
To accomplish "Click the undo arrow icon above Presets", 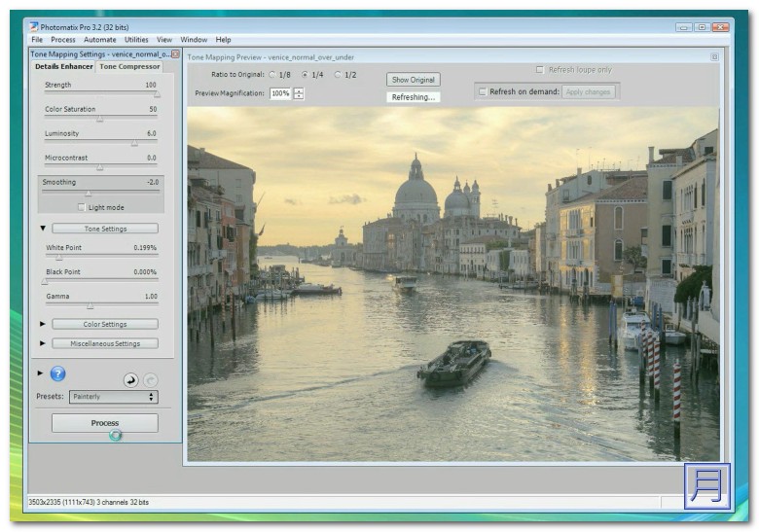I will (130, 380).
